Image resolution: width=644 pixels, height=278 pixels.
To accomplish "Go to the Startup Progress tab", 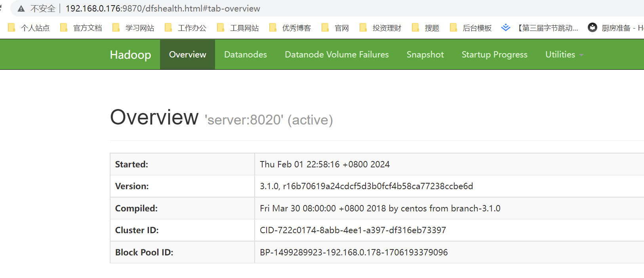I will coord(494,55).
